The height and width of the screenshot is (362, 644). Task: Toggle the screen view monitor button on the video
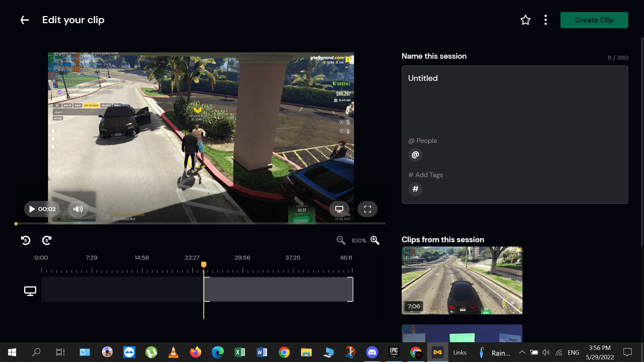point(339,209)
